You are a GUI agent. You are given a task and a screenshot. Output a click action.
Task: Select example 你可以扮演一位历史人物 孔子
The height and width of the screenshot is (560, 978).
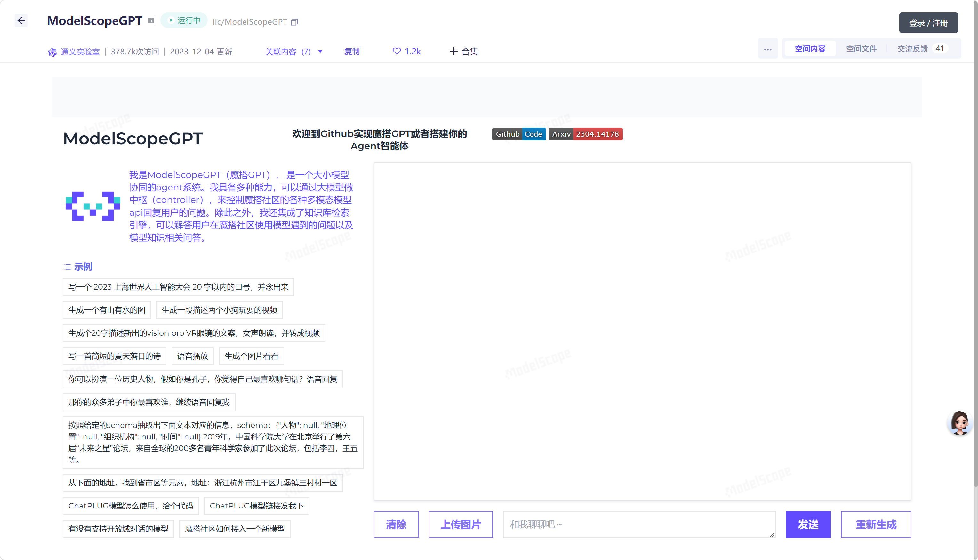click(203, 380)
